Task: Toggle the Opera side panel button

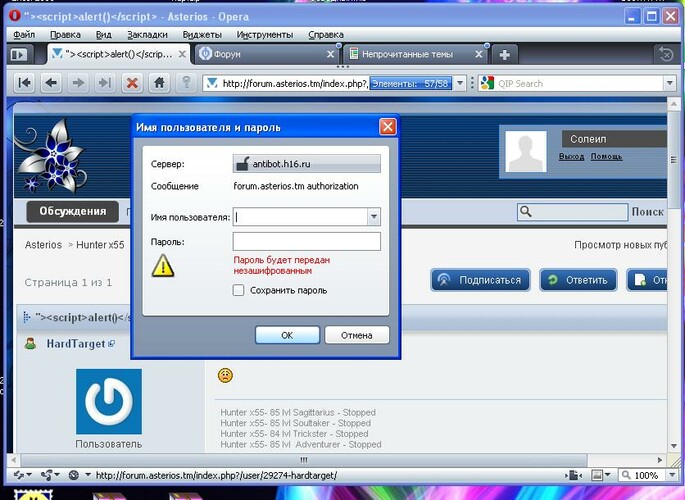Action: coord(19,55)
